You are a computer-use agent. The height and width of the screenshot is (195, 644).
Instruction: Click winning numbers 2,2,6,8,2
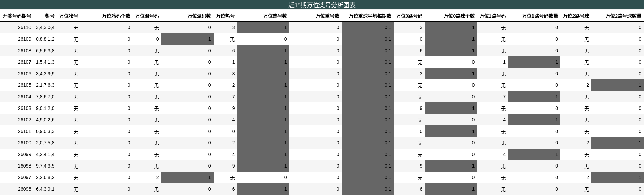pyautogui.click(x=45, y=177)
